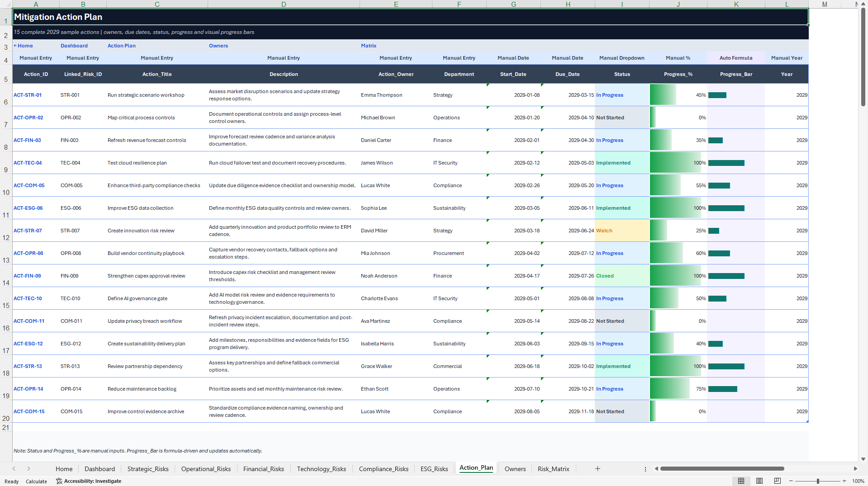Click Calculate in the status bar

(x=36, y=481)
